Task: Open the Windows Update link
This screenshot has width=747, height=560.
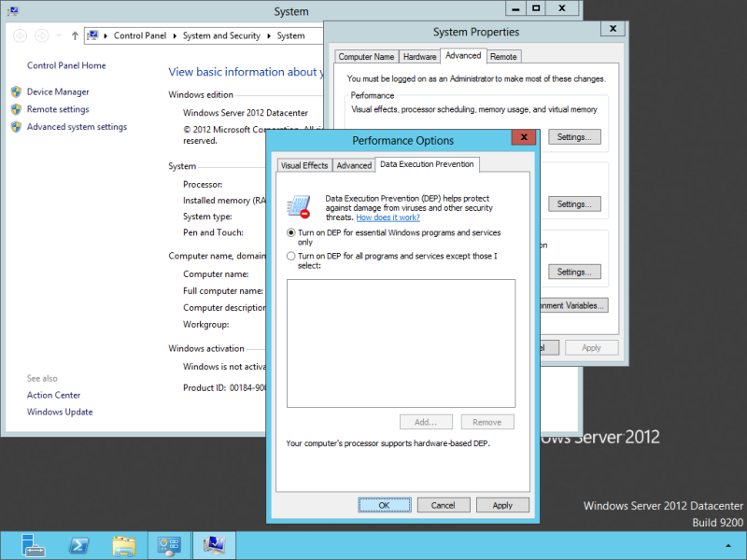Action: (60, 412)
